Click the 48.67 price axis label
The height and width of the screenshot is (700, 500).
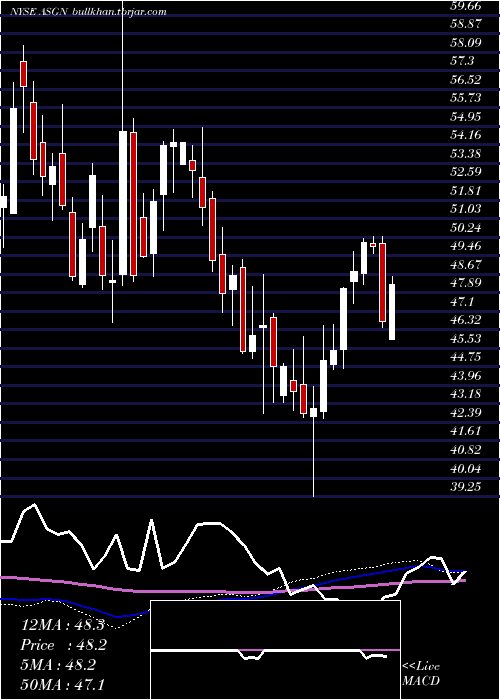[465, 265]
